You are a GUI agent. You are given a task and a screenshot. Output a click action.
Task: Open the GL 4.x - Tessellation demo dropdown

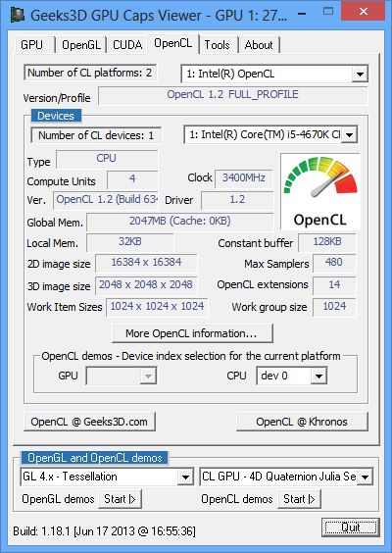(107, 477)
